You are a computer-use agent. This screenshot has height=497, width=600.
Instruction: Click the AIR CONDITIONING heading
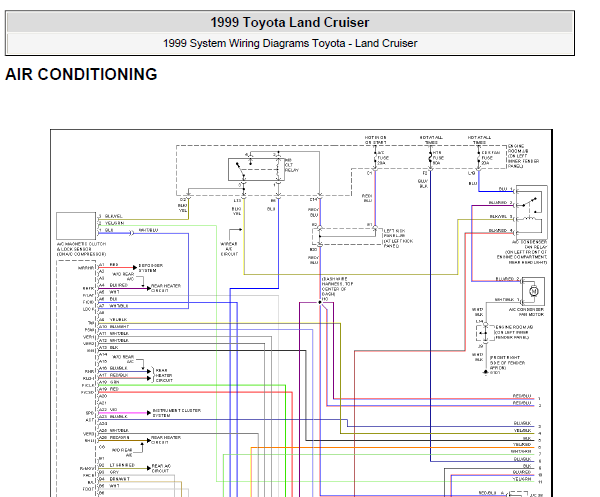click(81, 74)
